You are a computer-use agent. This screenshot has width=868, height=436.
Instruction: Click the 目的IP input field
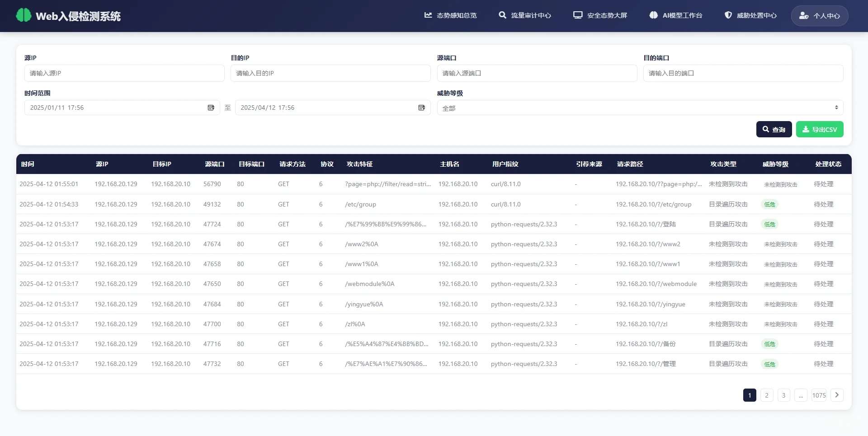click(330, 73)
